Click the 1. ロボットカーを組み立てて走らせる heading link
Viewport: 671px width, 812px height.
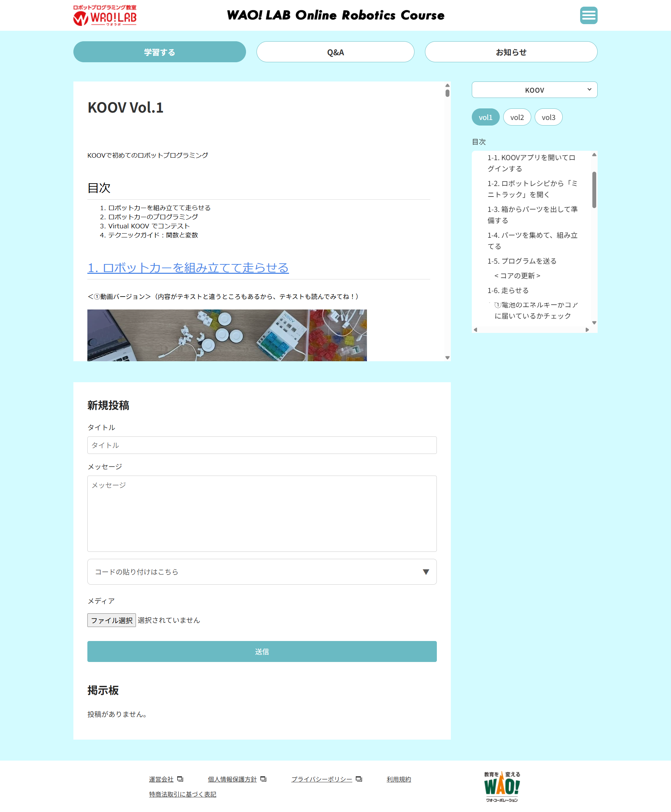coord(188,268)
